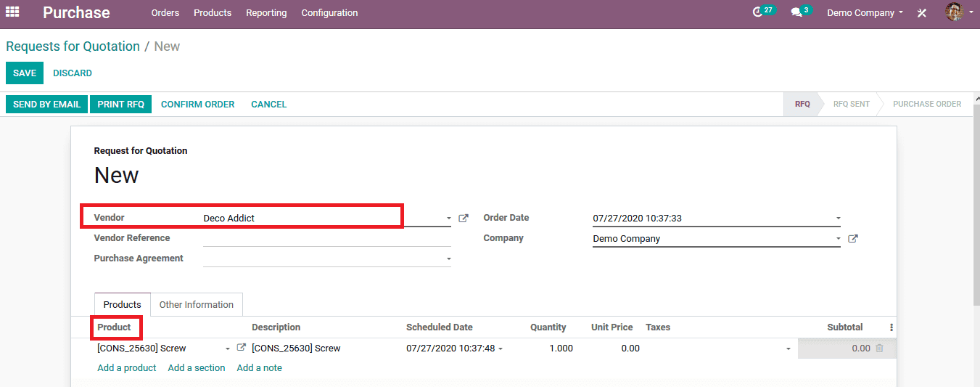Expand the Vendor dropdown arrow

[x=448, y=218]
